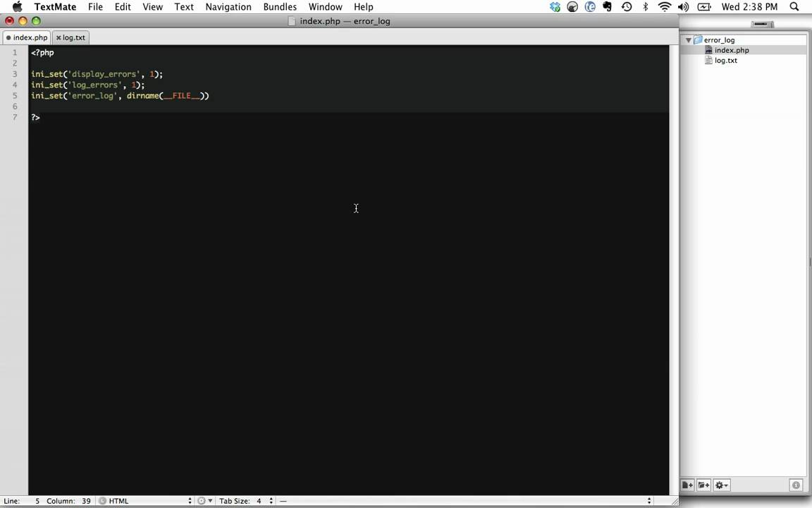
Task: Open the Help menu
Action: 364,7
